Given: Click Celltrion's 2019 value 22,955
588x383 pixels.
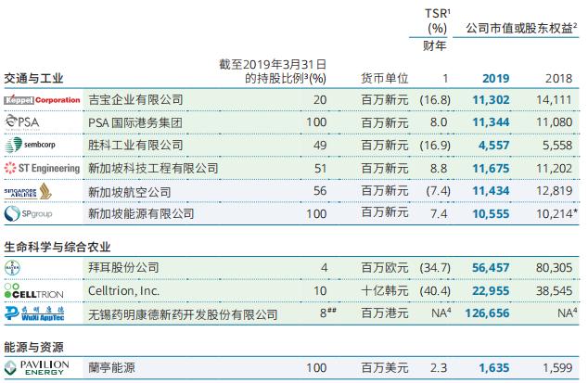Looking at the screenshot, I should [x=491, y=290].
